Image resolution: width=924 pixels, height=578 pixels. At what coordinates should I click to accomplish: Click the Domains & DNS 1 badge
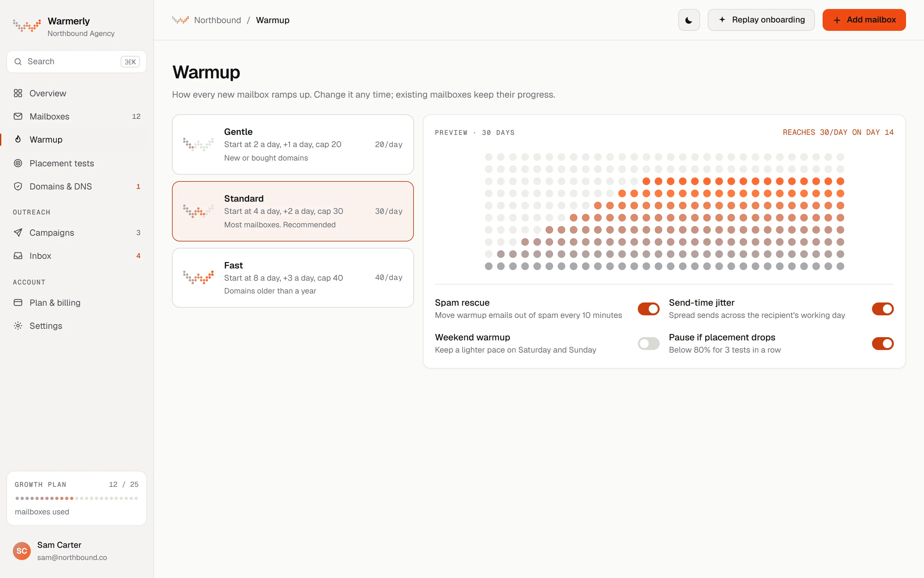click(138, 187)
